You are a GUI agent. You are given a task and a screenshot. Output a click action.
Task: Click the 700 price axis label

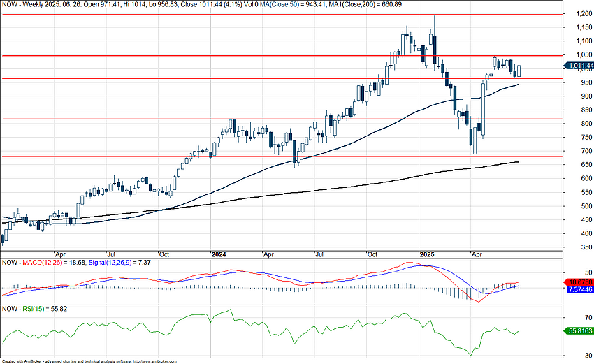click(x=586, y=151)
